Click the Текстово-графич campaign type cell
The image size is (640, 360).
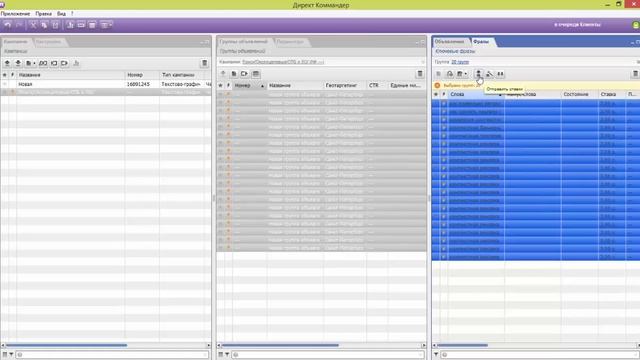(181, 84)
